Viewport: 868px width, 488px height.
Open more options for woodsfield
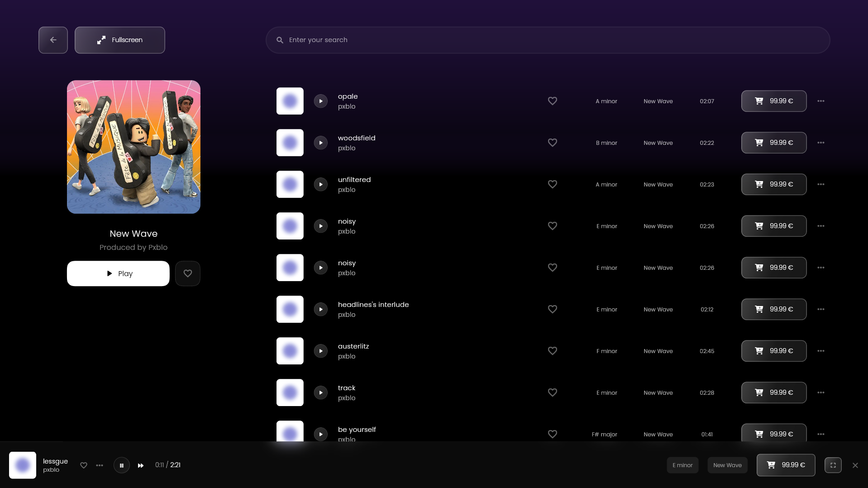click(x=821, y=143)
